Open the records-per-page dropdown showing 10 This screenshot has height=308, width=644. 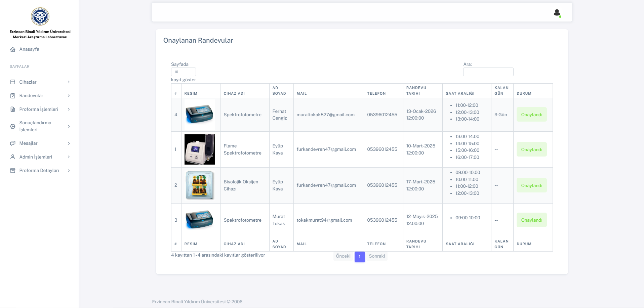coord(183,72)
